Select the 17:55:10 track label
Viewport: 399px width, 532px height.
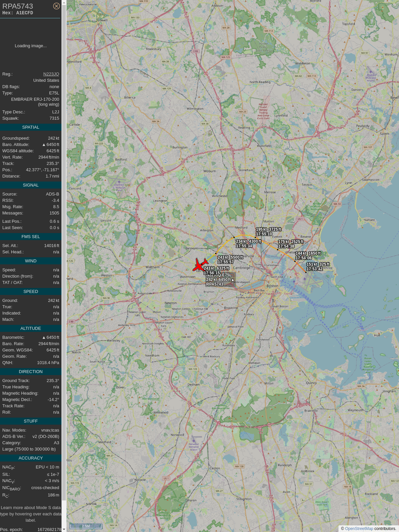[264, 234]
